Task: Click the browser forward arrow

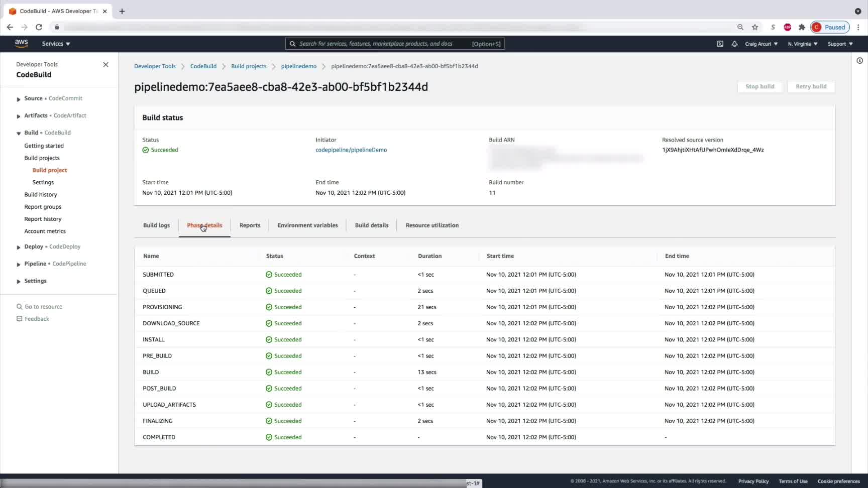Action: (24, 27)
